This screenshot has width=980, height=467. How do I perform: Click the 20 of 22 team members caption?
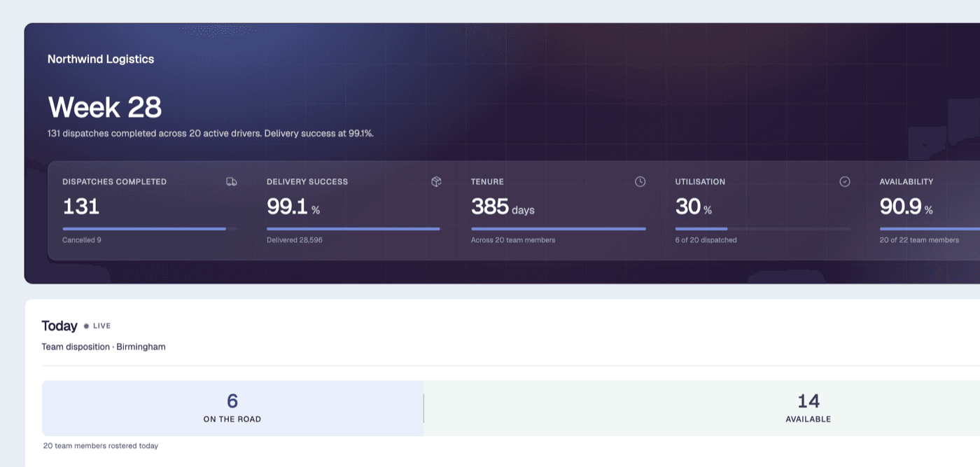pos(919,240)
